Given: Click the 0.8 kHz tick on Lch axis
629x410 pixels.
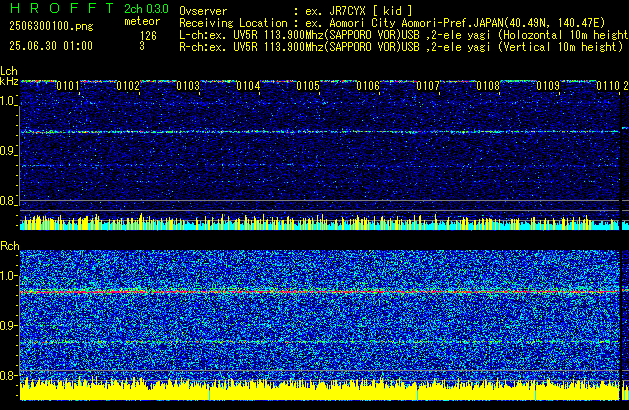Looking at the screenshot, I should pyautogui.click(x=8, y=201).
